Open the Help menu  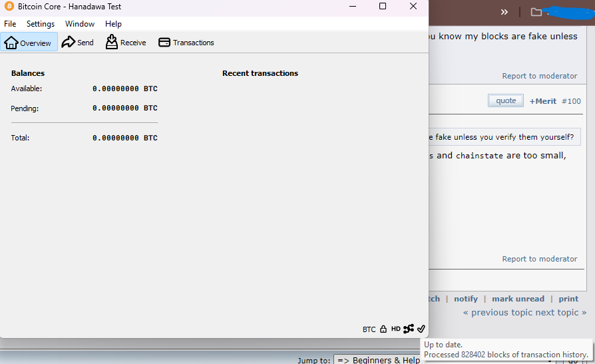tap(113, 23)
